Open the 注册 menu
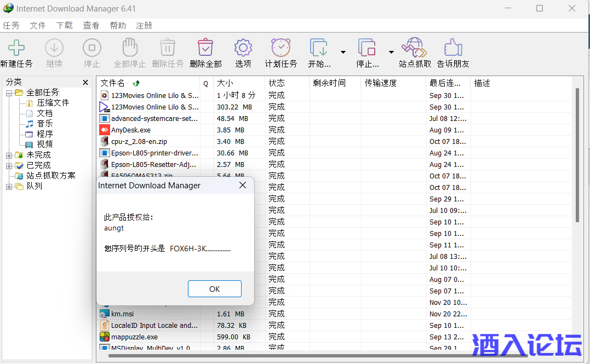 tap(145, 25)
